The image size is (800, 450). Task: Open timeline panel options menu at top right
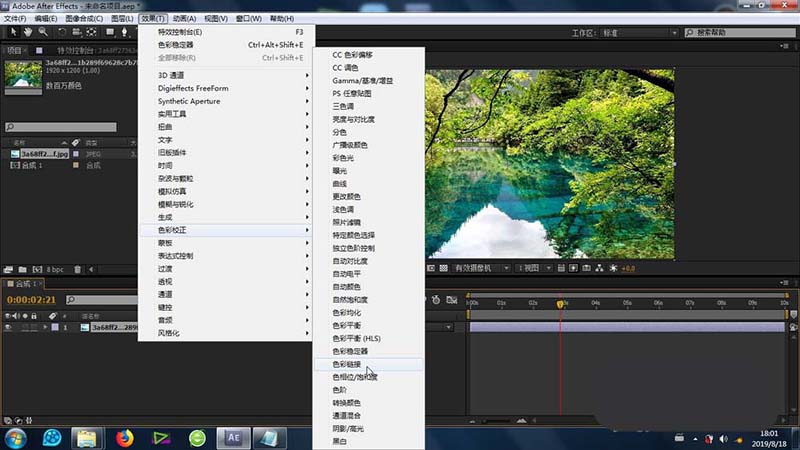pyautogui.click(x=784, y=283)
